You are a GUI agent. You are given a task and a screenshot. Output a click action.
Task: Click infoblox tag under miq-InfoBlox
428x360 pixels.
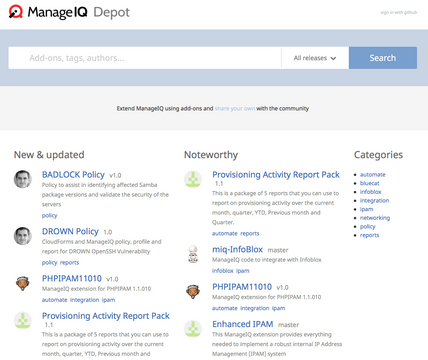(223, 271)
